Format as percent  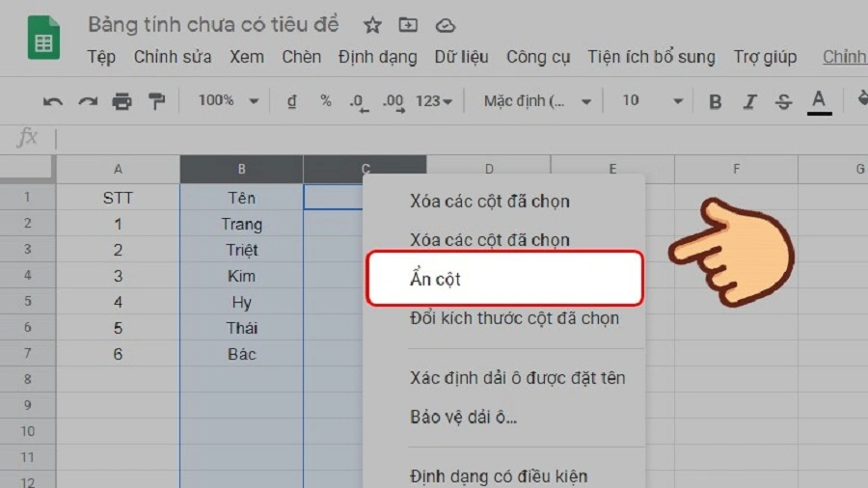coord(326,100)
